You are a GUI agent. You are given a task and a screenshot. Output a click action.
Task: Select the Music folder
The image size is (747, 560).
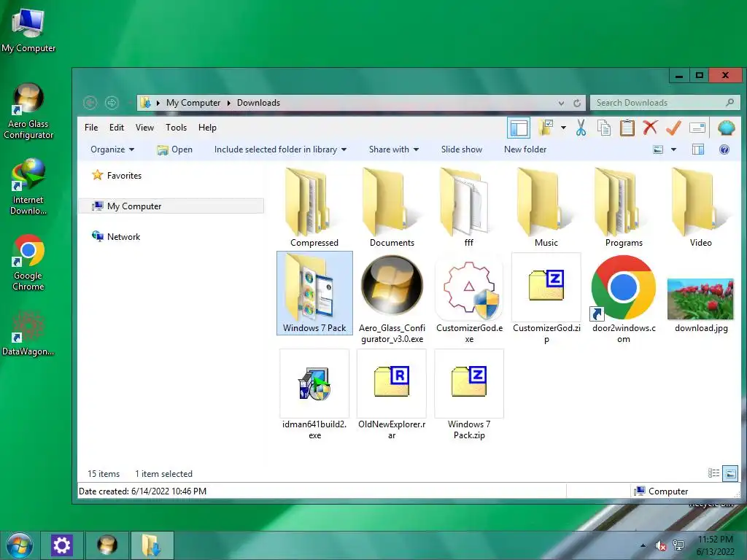pyautogui.click(x=546, y=208)
